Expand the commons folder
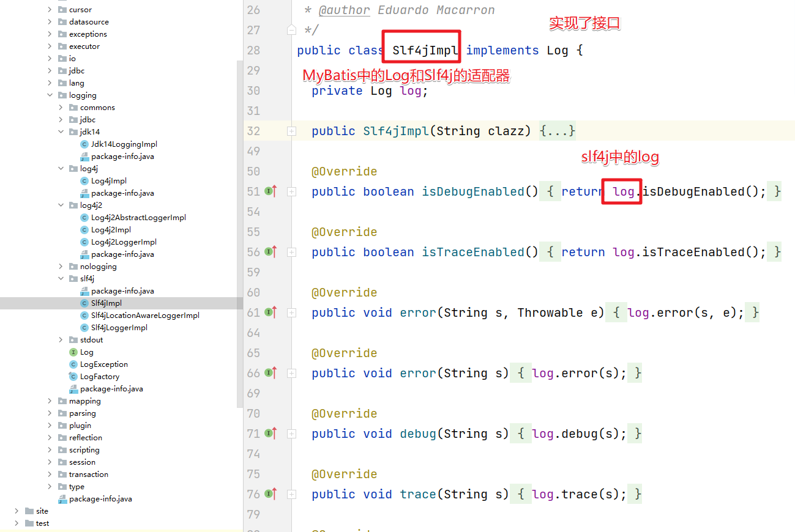 (x=61, y=108)
